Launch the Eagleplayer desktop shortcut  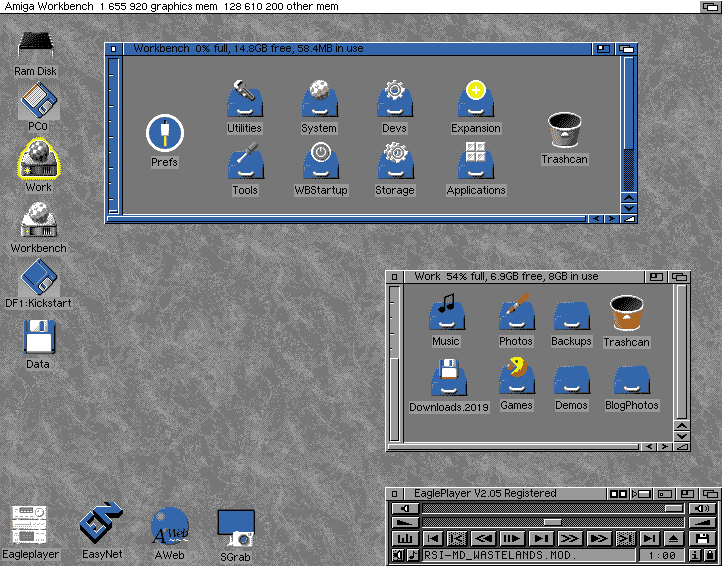click(30, 533)
